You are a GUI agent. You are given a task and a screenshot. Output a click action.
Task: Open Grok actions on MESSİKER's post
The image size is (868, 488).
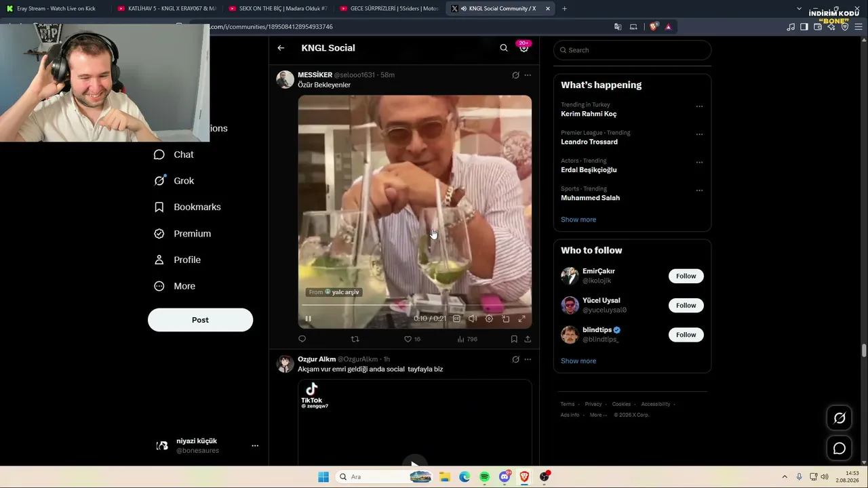coord(515,75)
